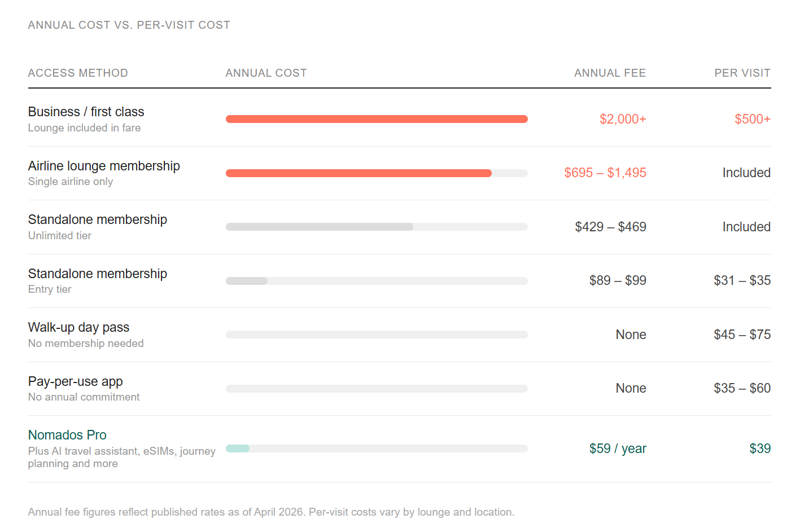Click the $45 – $75 per-visit value
This screenshot has height=532, width=800.
point(742,335)
